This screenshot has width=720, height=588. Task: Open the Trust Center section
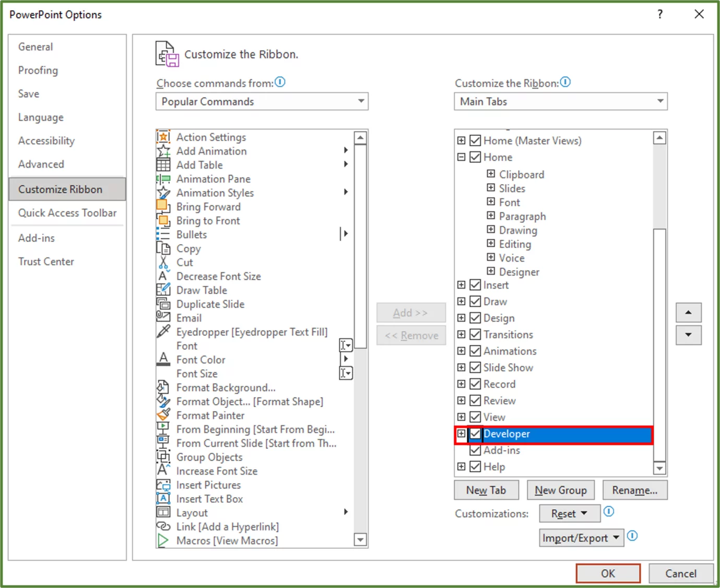click(46, 261)
